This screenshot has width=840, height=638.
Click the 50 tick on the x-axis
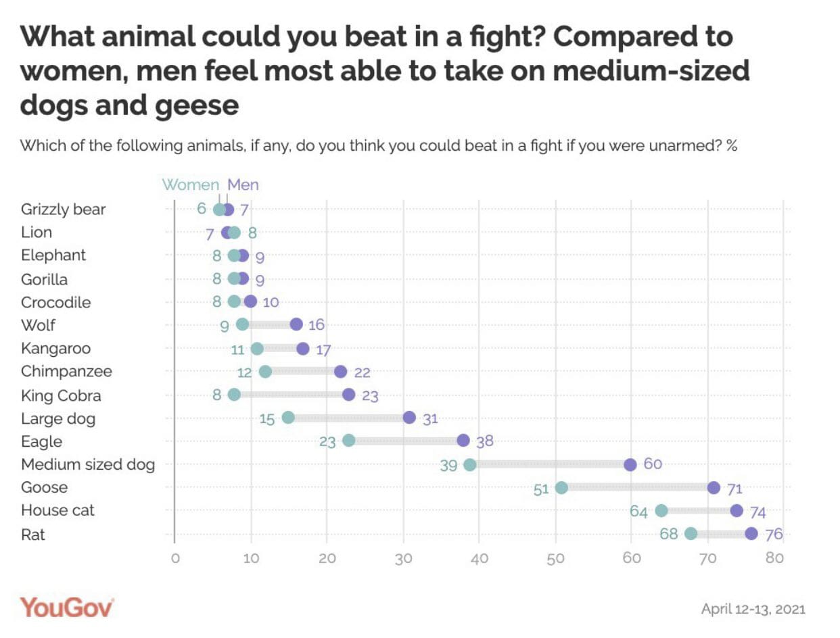(555, 558)
